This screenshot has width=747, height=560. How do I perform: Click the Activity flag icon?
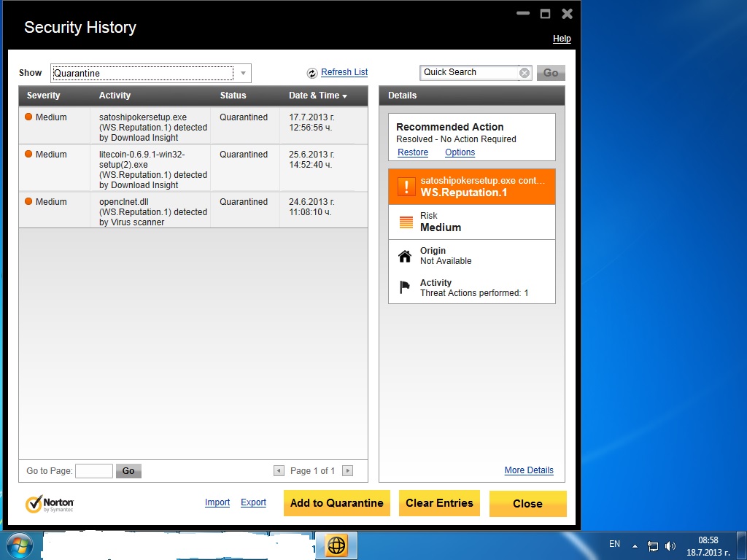[404, 287]
